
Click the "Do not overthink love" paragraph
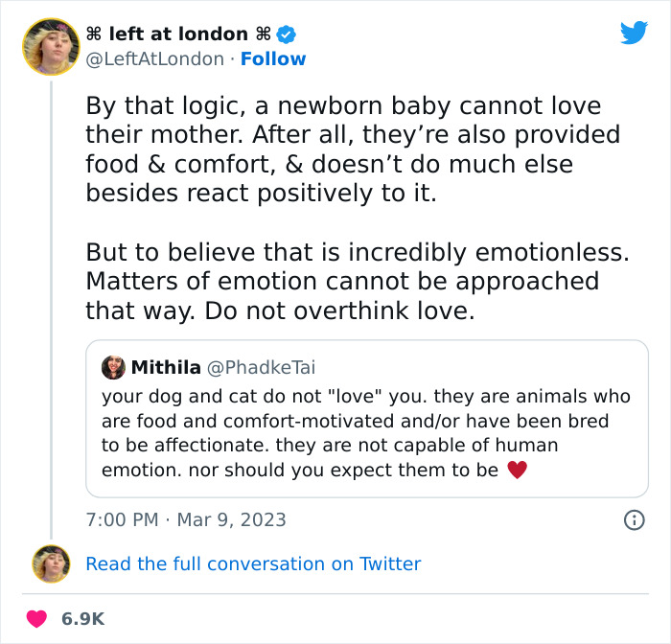(353, 281)
